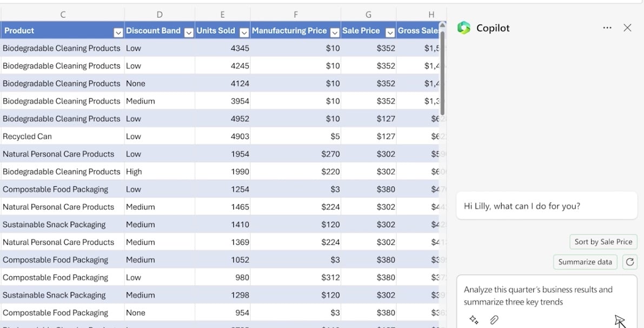The image size is (644, 328).
Task: Click the scroll up arrow above the scrollbar
Action: click(x=442, y=24)
